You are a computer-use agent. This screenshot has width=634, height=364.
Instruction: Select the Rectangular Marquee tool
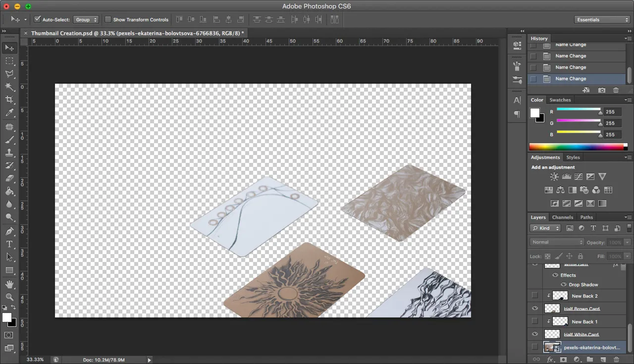coord(9,61)
